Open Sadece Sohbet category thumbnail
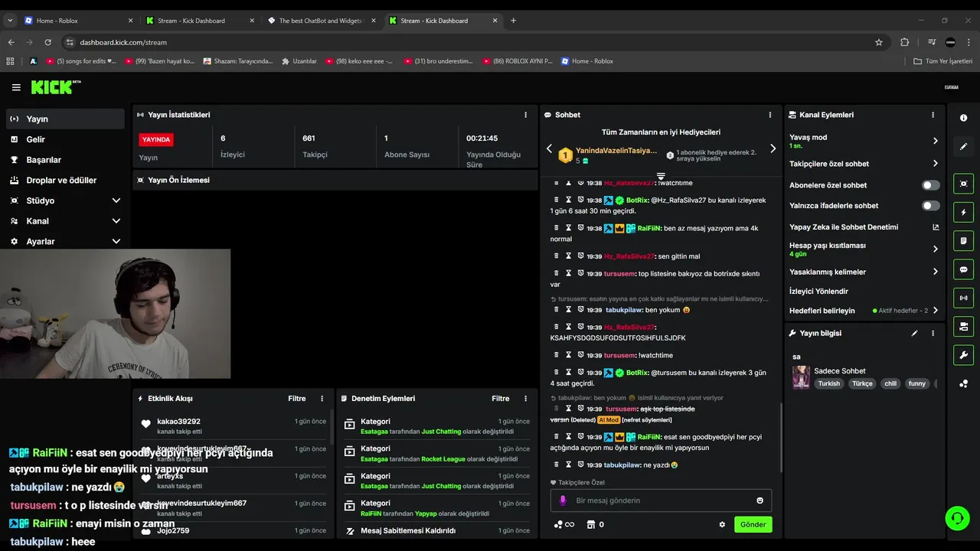This screenshot has height=551, width=980. [x=801, y=377]
